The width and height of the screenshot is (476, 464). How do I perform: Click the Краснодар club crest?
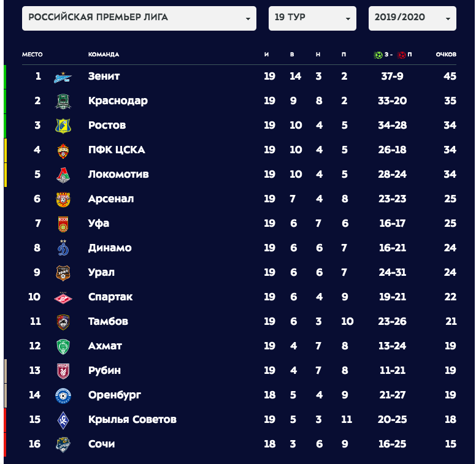pyautogui.click(x=63, y=101)
